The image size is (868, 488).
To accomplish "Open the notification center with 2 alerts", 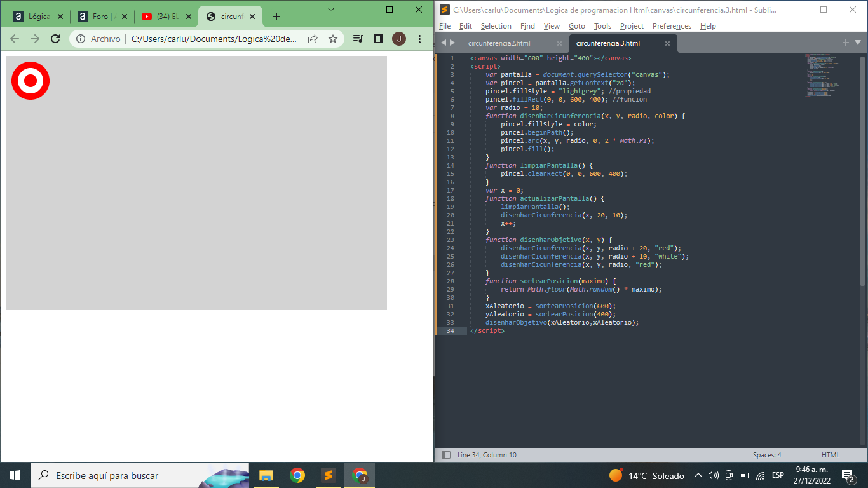I will (x=848, y=475).
